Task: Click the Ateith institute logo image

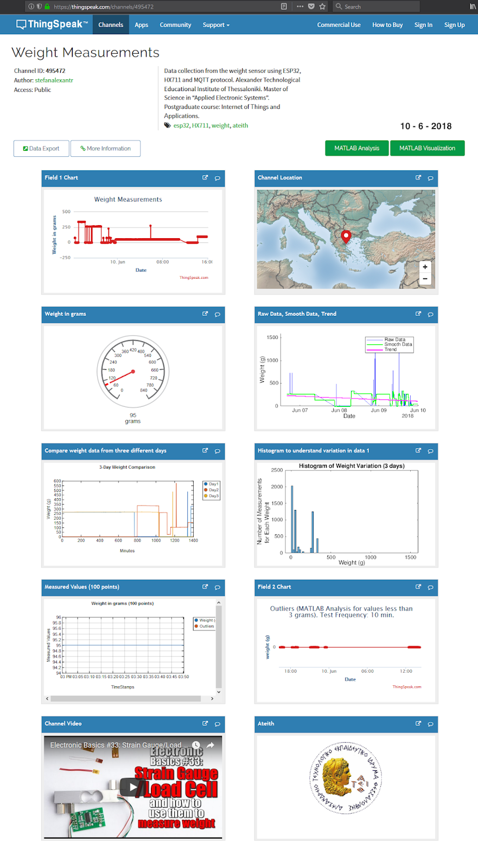Action: 346,777
